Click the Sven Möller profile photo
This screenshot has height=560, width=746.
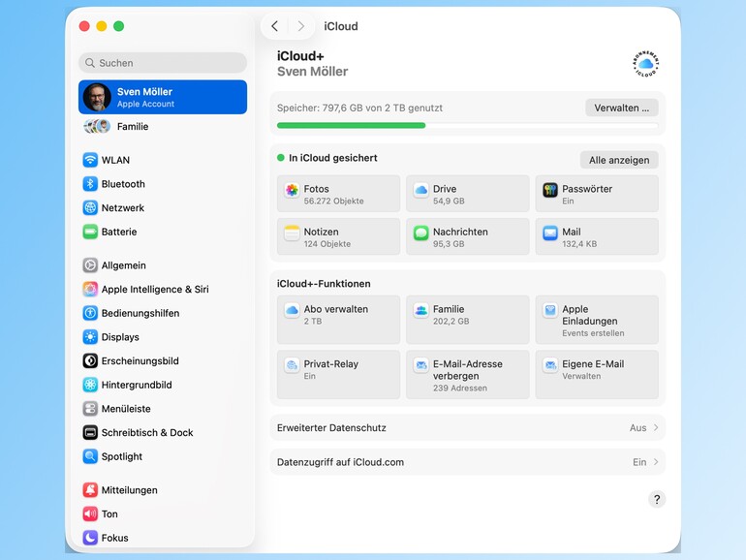[x=97, y=97]
